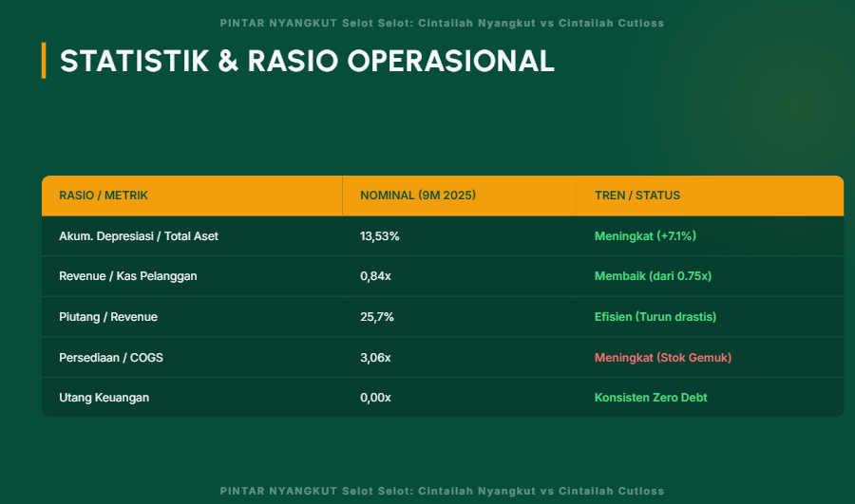This screenshot has width=855, height=504.
Task: Select the 'Piutang / Revenue' row label
Action: click(x=108, y=317)
